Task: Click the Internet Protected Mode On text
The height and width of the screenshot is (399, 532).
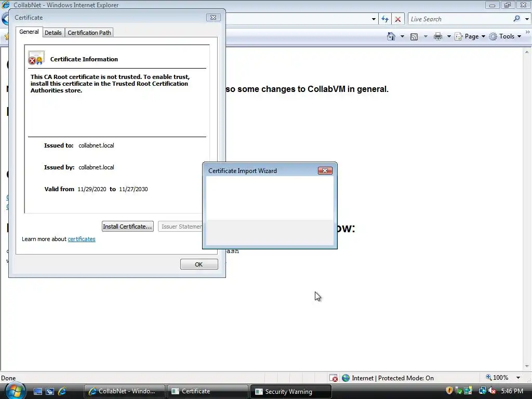Action: tap(393, 378)
